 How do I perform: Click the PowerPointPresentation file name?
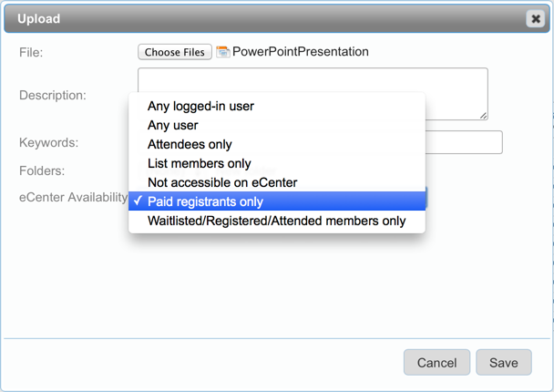(301, 52)
